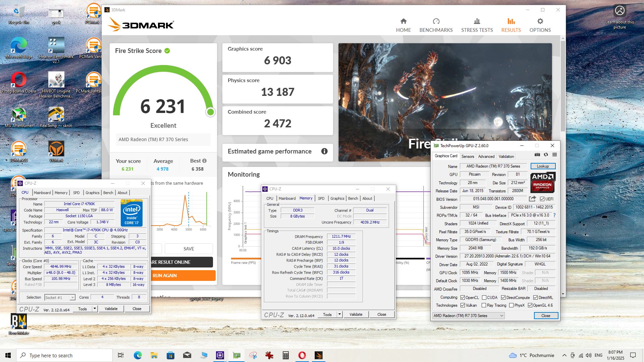644x362 pixels.
Task: Open VRMark desktop icon
Action: (56, 152)
